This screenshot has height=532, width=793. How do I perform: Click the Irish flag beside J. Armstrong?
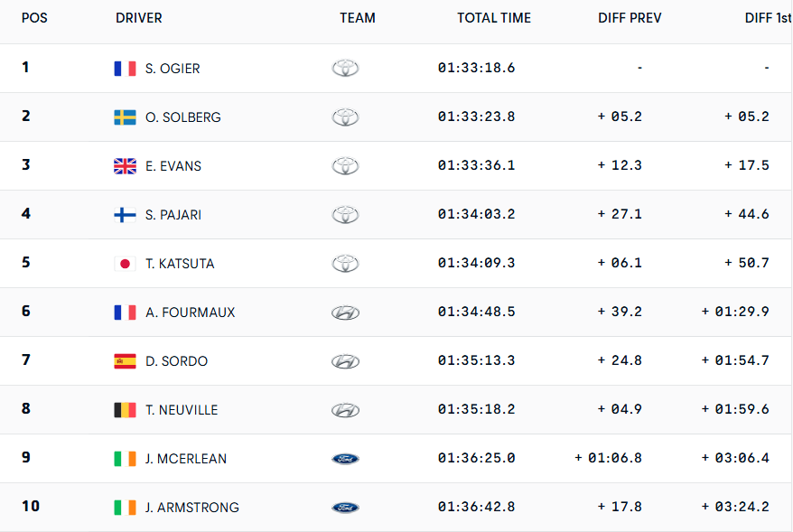pyautogui.click(x=125, y=508)
